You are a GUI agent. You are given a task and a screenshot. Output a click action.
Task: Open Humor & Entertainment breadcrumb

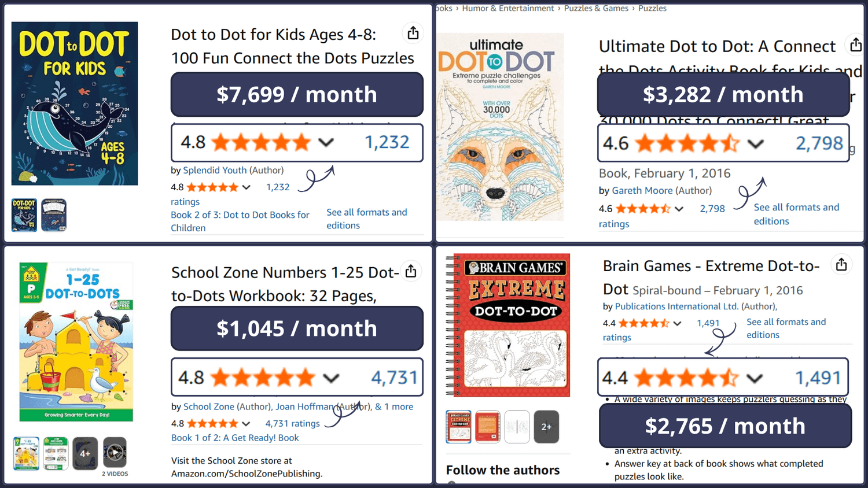coord(507,8)
